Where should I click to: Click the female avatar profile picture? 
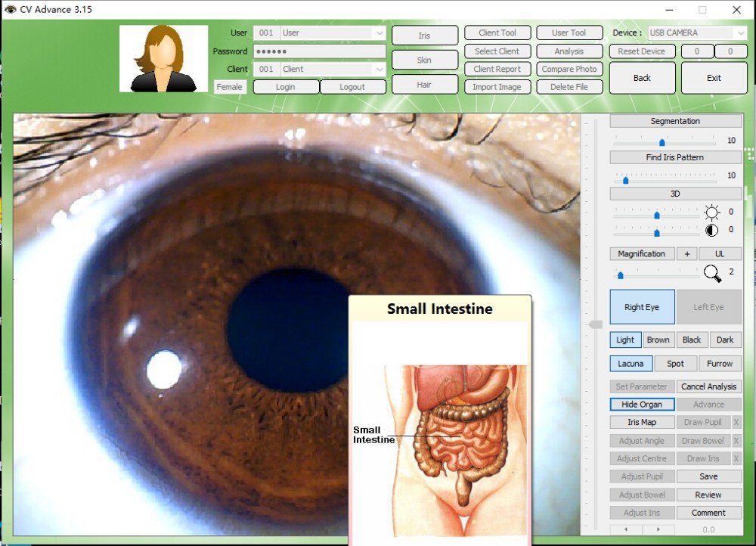(163, 58)
